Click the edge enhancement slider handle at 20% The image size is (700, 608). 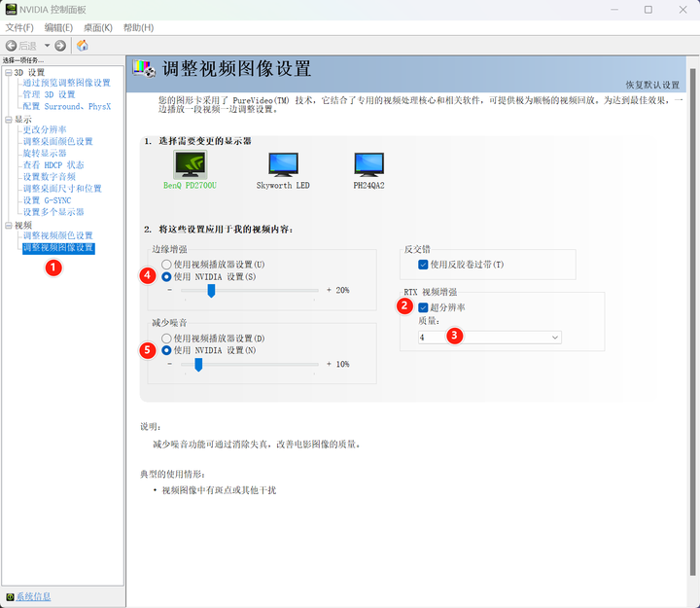point(211,291)
